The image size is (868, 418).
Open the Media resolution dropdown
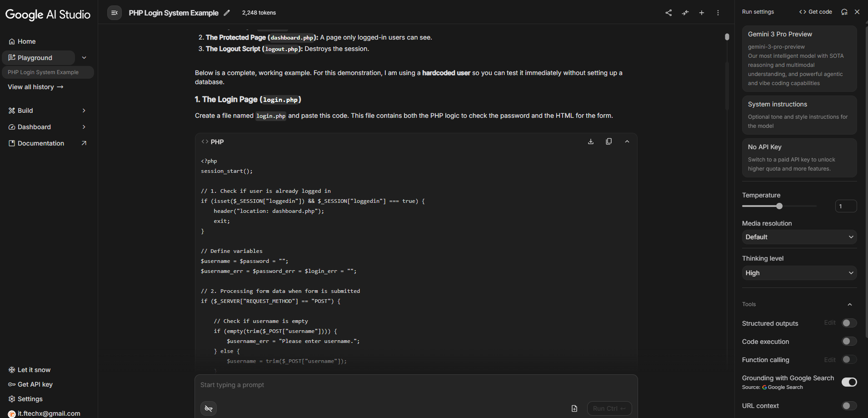pyautogui.click(x=799, y=237)
